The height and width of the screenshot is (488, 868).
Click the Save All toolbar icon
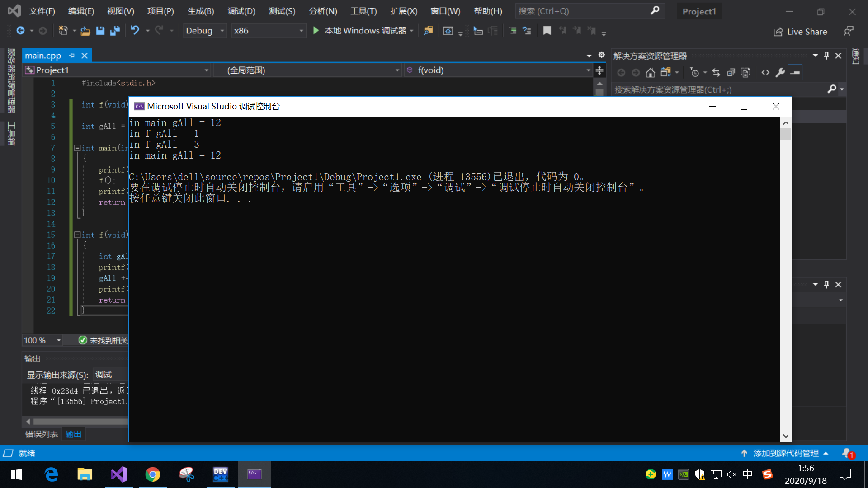(x=115, y=31)
